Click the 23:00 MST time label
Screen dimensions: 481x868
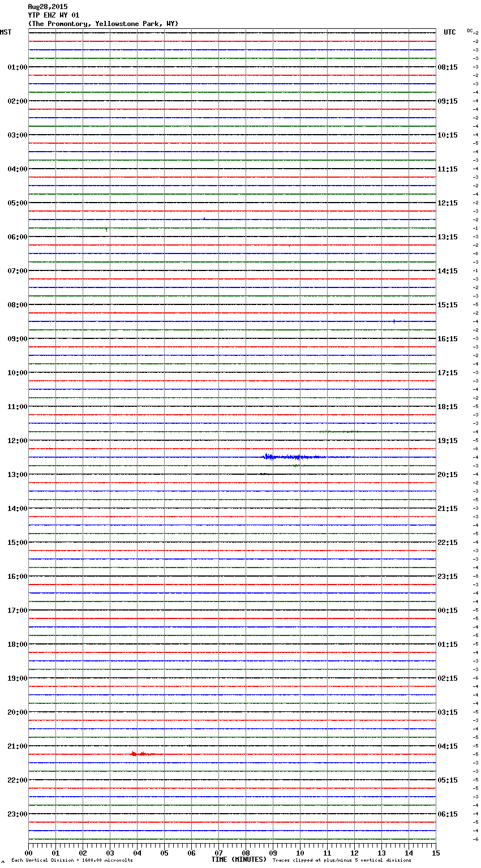tap(17, 814)
